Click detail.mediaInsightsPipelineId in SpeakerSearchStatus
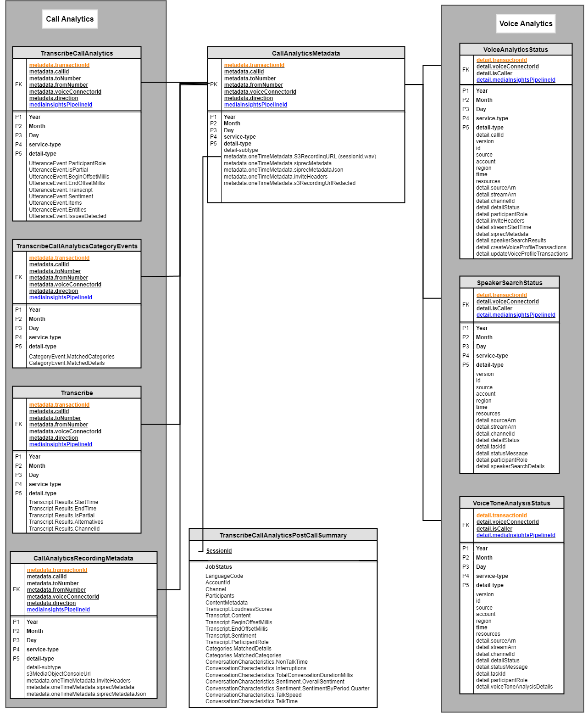The height and width of the screenshot is (717, 588). click(516, 315)
